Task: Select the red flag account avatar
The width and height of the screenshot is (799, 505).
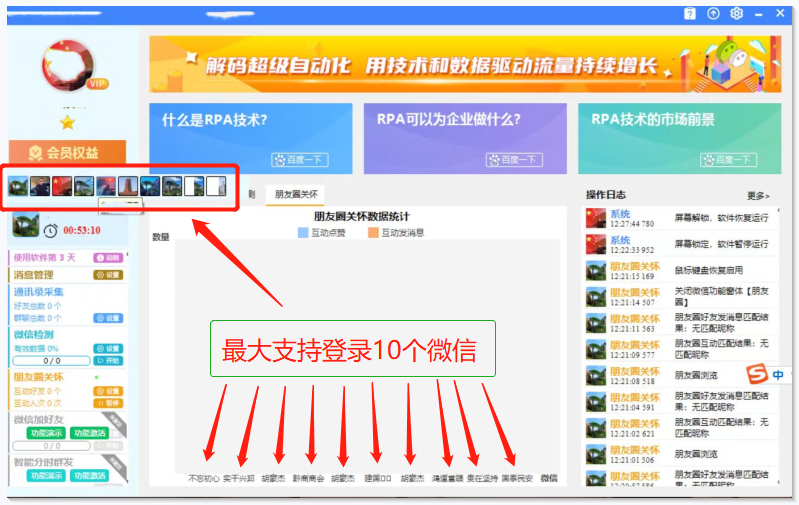Action: [x=61, y=185]
